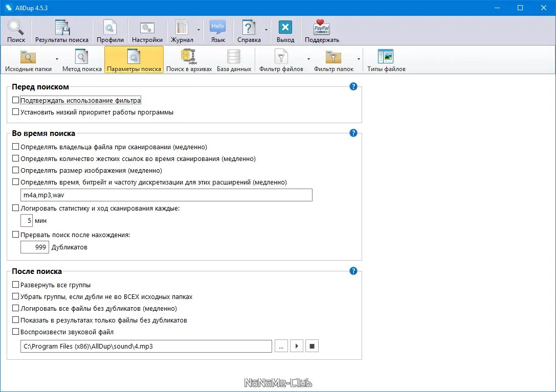
Task: Open the Язык language icon
Action: [218, 31]
